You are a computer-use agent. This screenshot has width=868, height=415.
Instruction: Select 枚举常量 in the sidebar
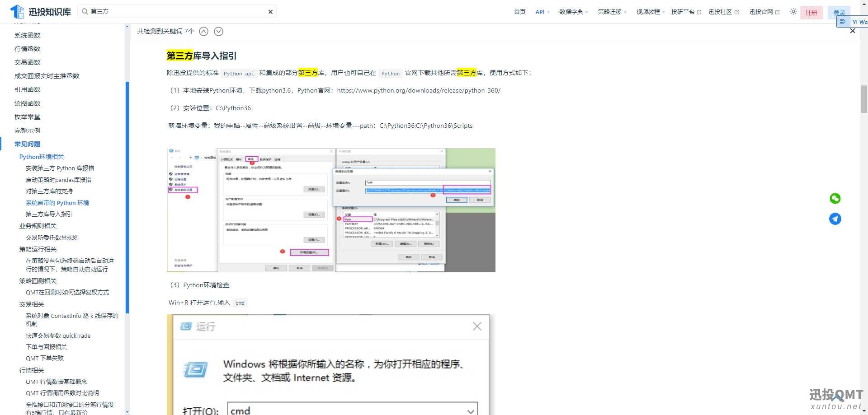pyautogui.click(x=28, y=117)
